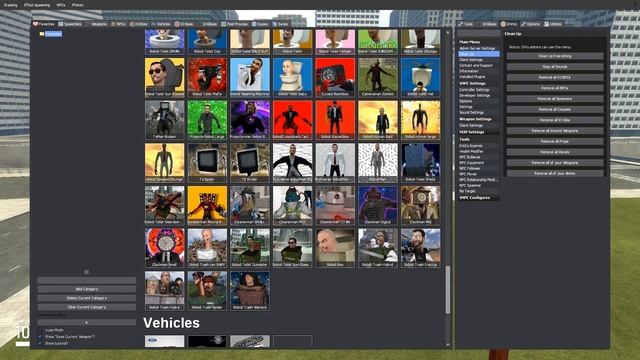Expand the HUD Settings category header
The image size is (640, 360).
click(478, 132)
